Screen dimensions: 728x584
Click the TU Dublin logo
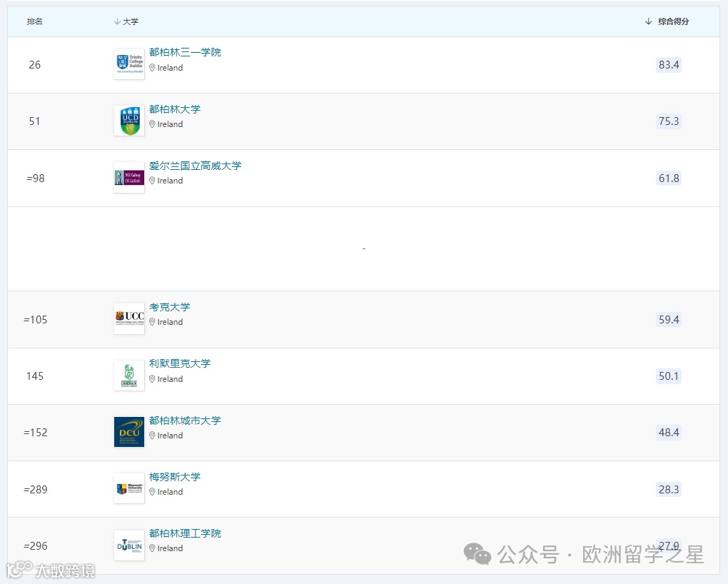(x=129, y=545)
